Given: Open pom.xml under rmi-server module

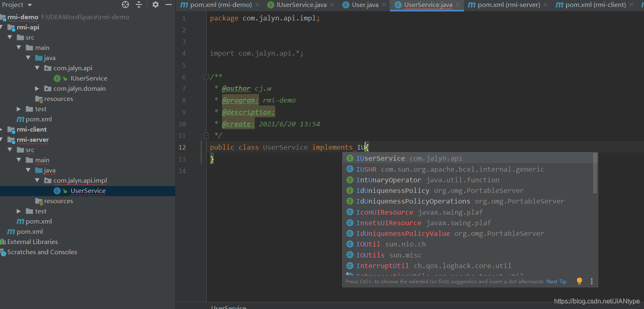Looking at the screenshot, I should tap(38, 221).
